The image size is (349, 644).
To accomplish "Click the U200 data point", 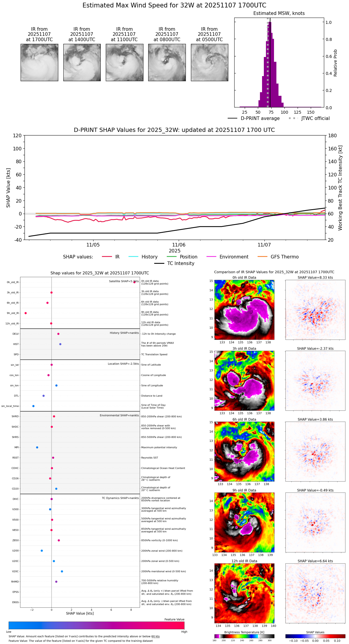I will [42, 551].
